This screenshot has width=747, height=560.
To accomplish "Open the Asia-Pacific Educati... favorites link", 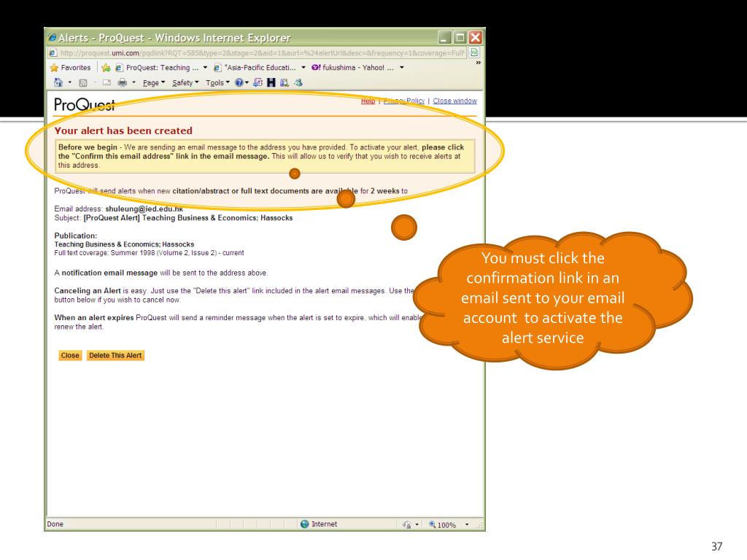I will point(255,68).
